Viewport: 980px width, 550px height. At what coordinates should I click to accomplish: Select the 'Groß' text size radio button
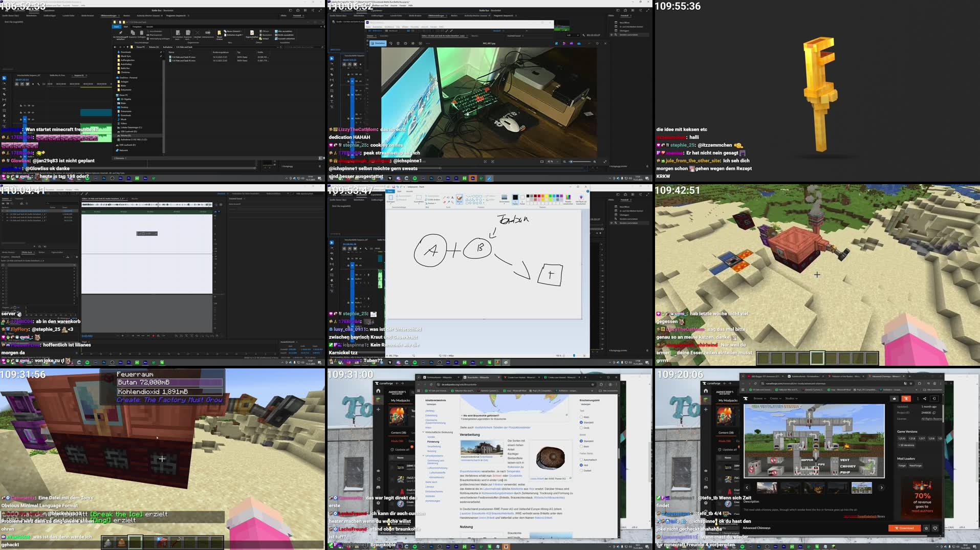pos(581,428)
